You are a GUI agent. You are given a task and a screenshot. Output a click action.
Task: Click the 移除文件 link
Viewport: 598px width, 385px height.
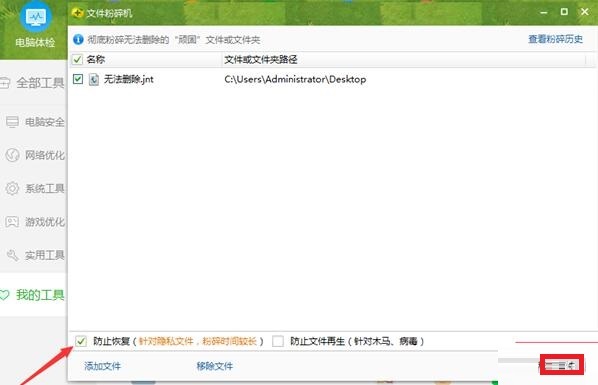[214, 366]
